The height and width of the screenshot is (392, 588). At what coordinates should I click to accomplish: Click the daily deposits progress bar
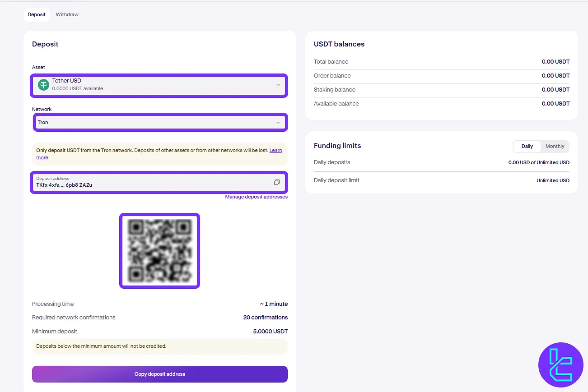point(441,171)
